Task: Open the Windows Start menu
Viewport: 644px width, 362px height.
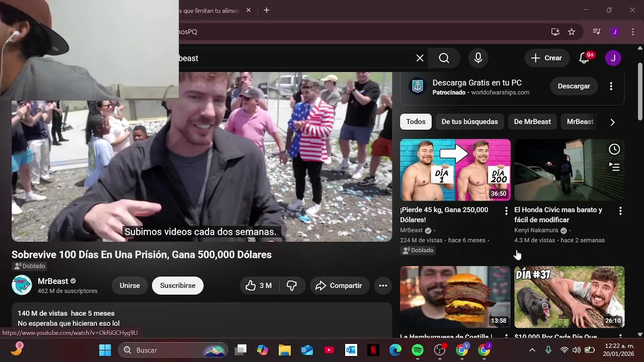Action: (x=105, y=350)
